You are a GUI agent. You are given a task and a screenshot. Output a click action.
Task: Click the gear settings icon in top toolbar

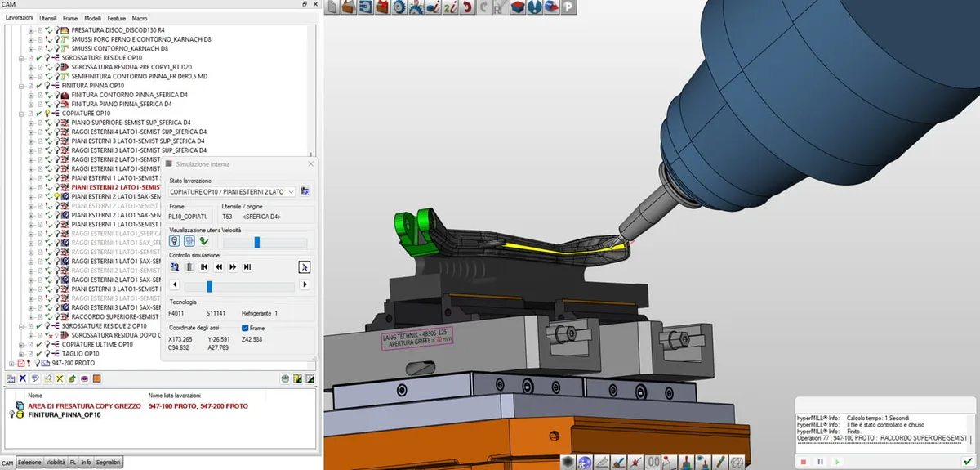(x=399, y=7)
